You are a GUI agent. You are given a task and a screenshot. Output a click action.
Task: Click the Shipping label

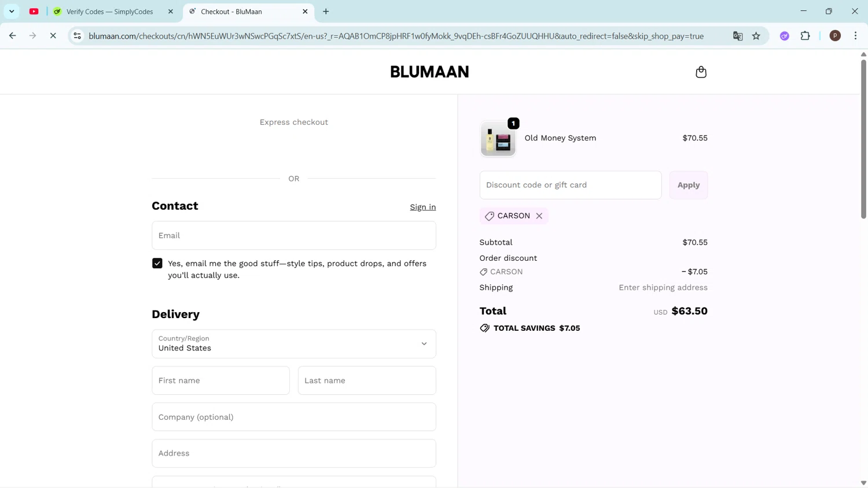pyautogui.click(x=495, y=287)
